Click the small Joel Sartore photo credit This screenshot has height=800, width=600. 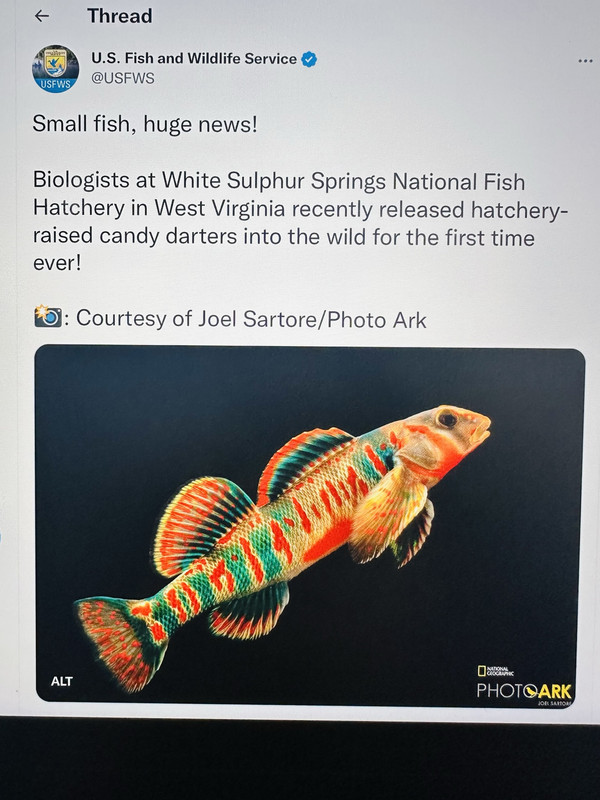555,703
